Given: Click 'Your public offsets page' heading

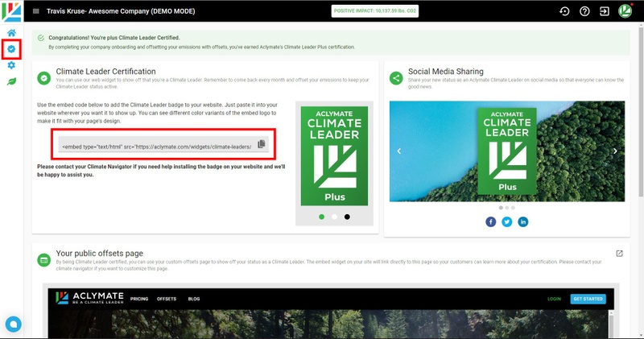Looking at the screenshot, I should [x=99, y=253].
